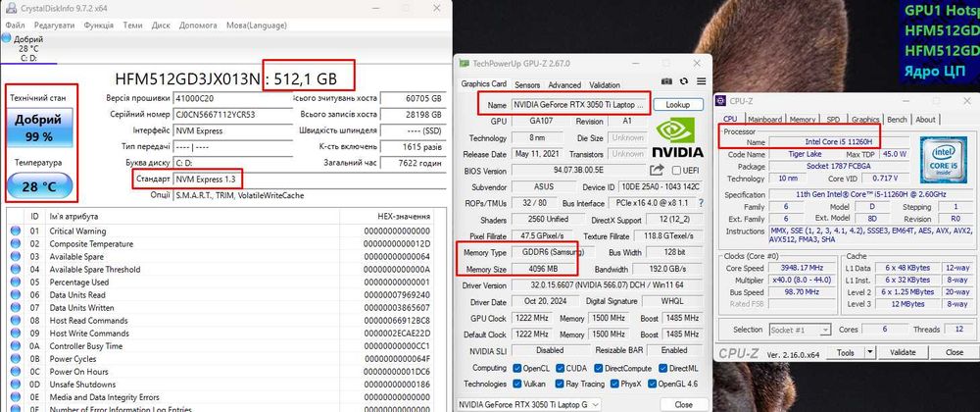Toggle the DirectCompute checkbox

coord(599,368)
